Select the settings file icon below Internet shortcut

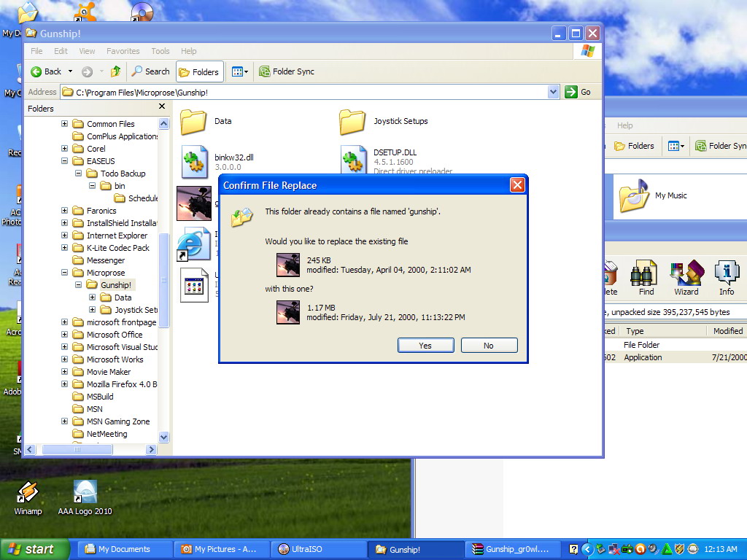[x=194, y=285]
